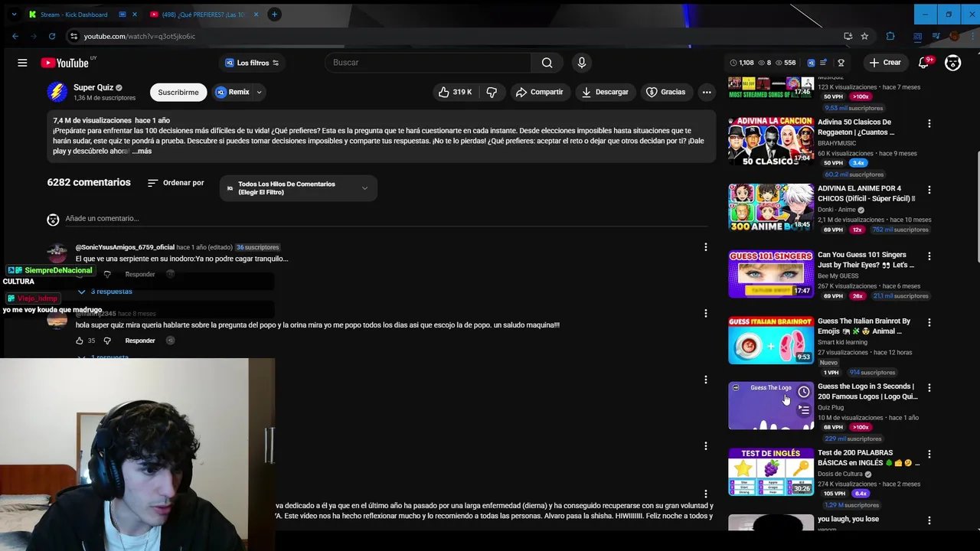Image resolution: width=980 pixels, height=551 pixels.
Task: Close the ¿Qué PREFIERES? tab
Action: point(256,14)
